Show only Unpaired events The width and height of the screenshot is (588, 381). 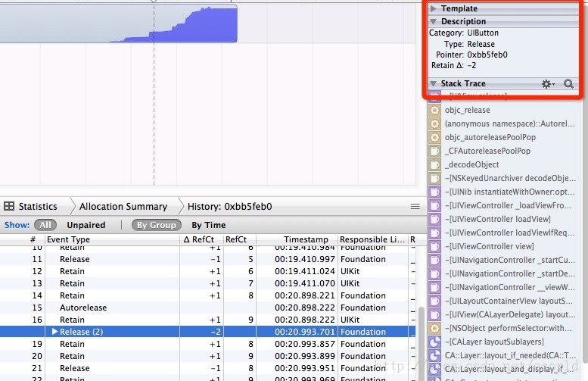point(86,225)
